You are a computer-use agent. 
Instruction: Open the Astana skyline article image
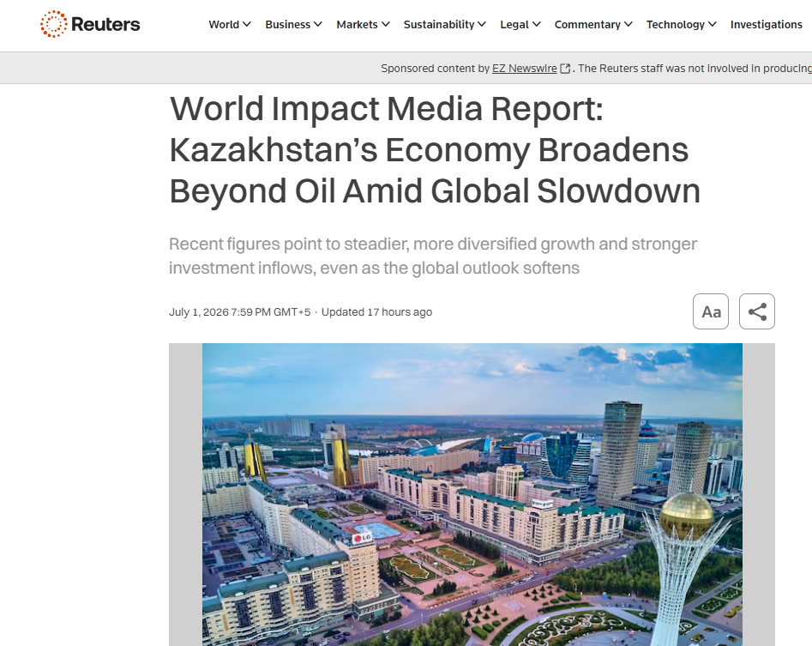click(472, 494)
